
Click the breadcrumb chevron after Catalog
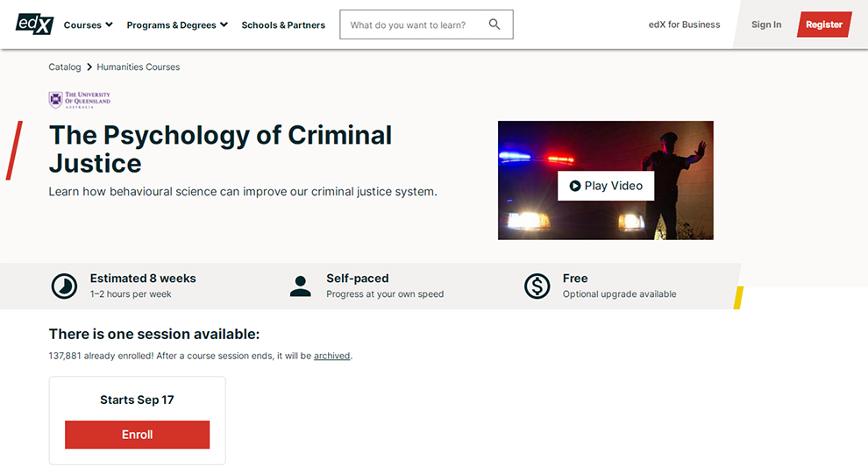click(89, 67)
